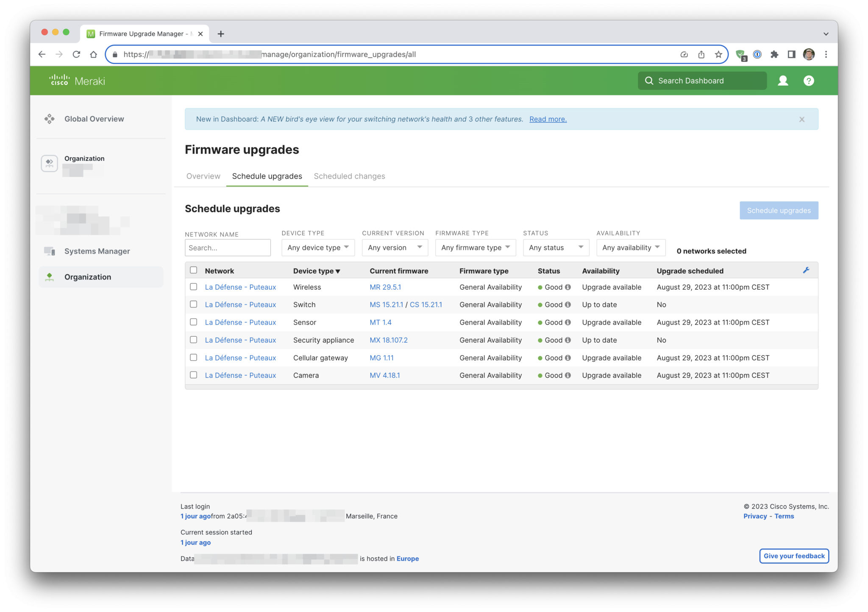The image size is (868, 612).
Task: Open the table column settings wrench icon
Action: [807, 270]
